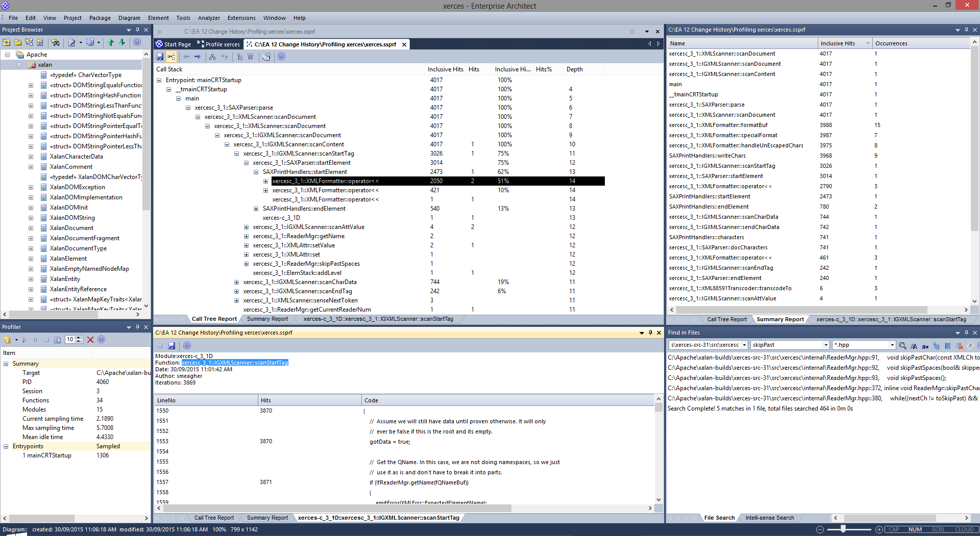The image size is (980, 536).
Task: Click the green up arrow in Project Browser
Action: 110,42
